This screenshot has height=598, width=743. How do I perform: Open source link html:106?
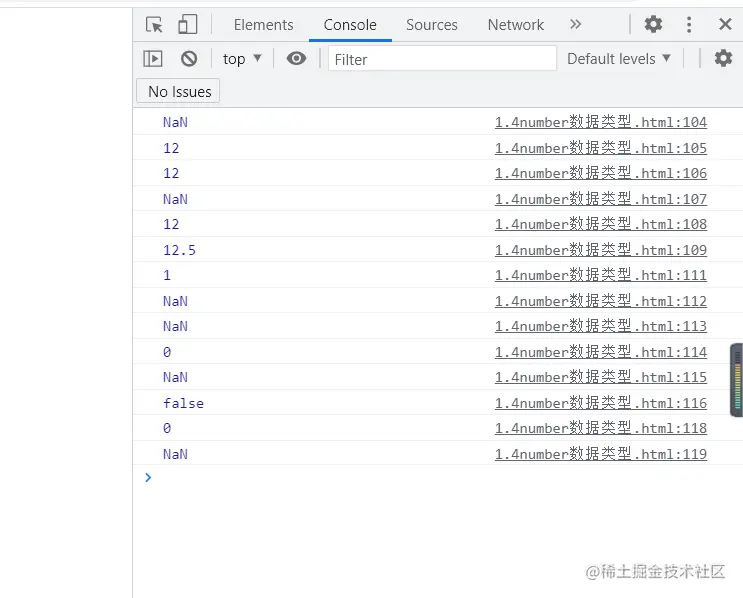601,173
